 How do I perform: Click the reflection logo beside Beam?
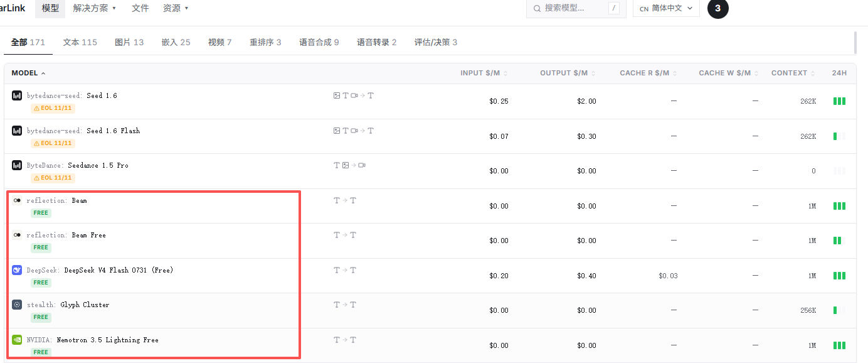[17, 200]
